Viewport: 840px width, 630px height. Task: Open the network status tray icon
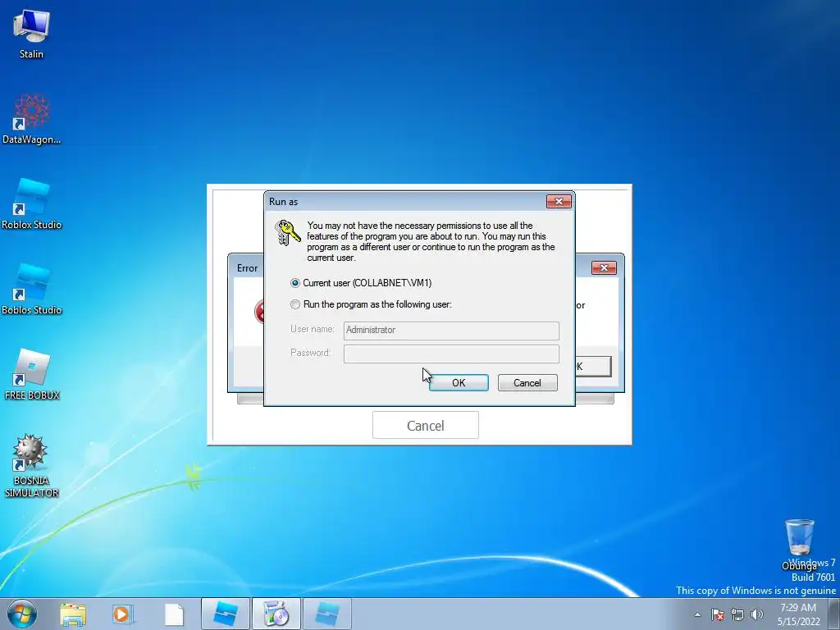[x=737, y=614]
